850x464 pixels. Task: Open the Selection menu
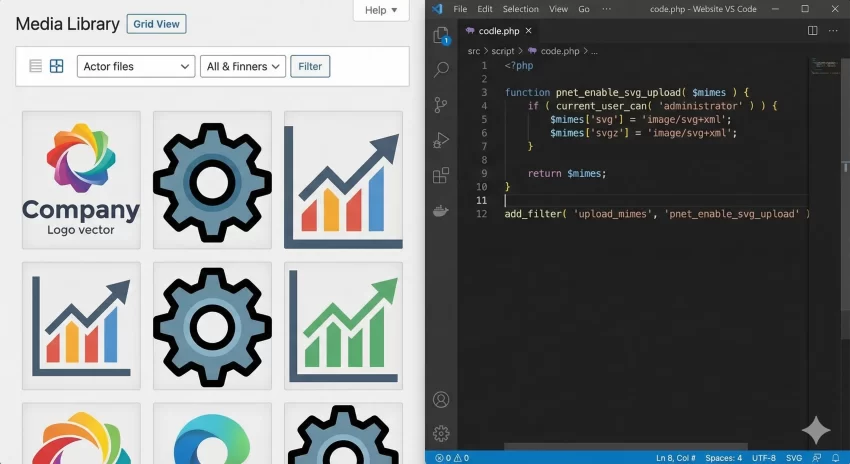[520, 9]
